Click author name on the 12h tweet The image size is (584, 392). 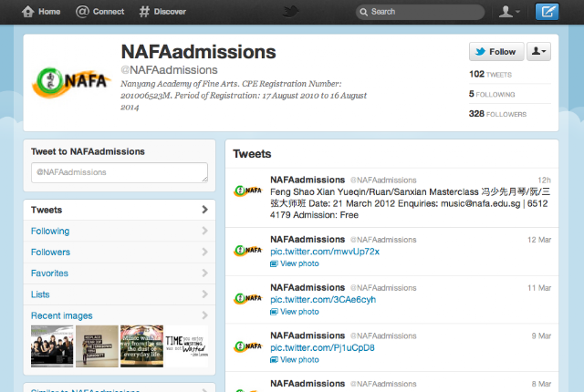coord(308,180)
